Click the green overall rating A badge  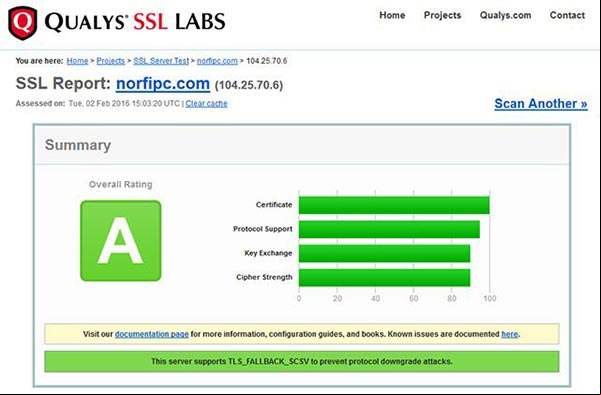(121, 241)
